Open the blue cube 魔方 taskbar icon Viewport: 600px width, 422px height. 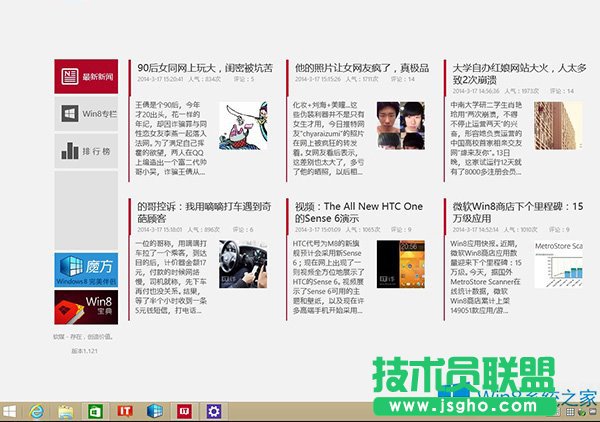(155, 412)
